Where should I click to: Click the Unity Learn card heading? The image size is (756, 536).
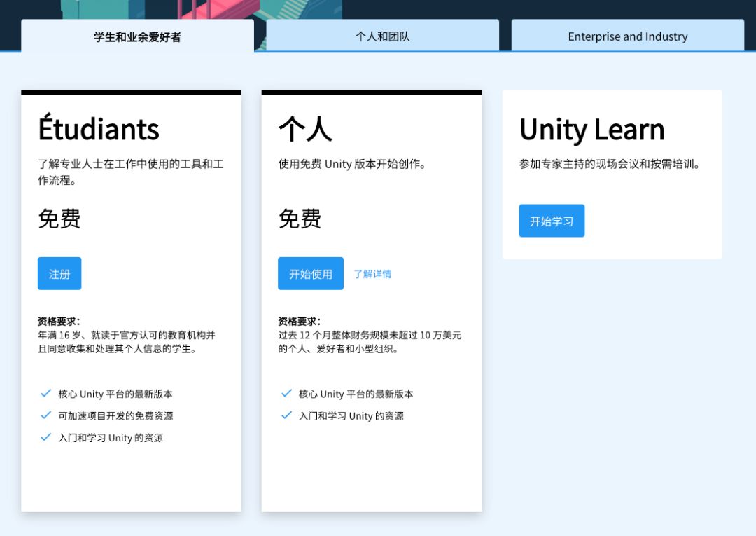(x=591, y=130)
